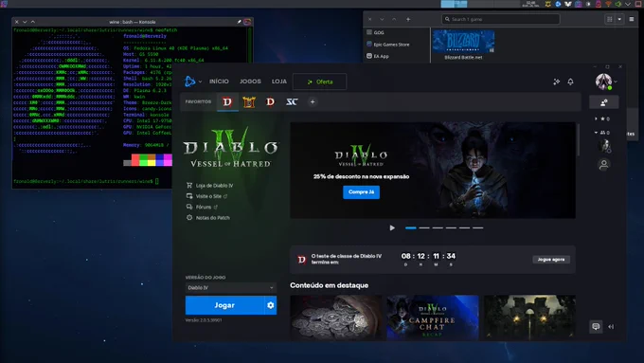This screenshot has width=644, height=363.
Task: Click the Lutris search games field
Action: click(x=501, y=19)
